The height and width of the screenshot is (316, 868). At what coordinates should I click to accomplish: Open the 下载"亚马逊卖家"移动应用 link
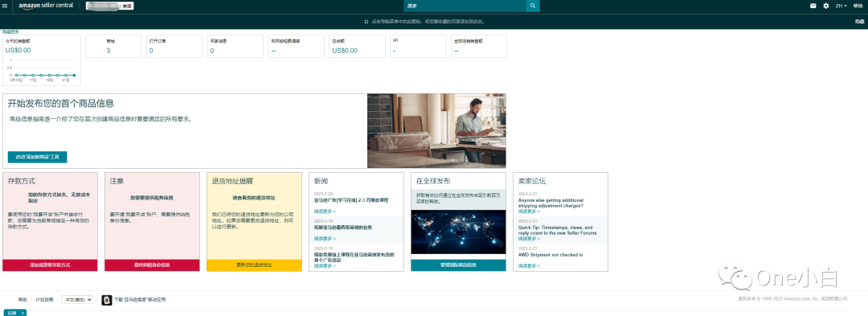tap(140, 299)
